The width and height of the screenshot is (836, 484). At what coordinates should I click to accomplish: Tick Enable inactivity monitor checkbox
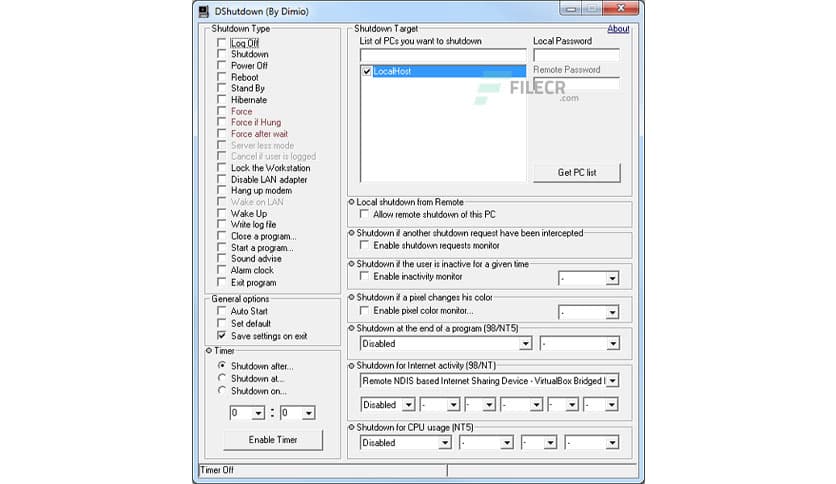[364, 276]
